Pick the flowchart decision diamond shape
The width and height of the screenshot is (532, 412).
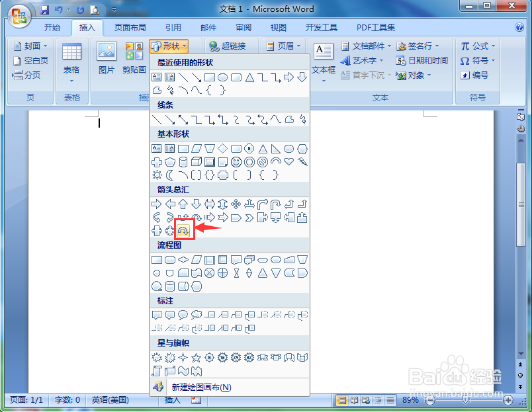[183, 260]
